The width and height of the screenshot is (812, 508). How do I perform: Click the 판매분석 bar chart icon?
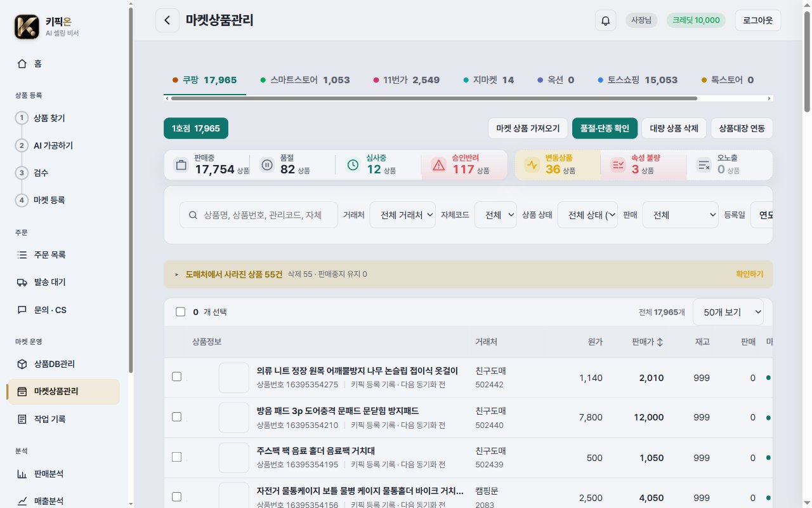(x=22, y=474)
